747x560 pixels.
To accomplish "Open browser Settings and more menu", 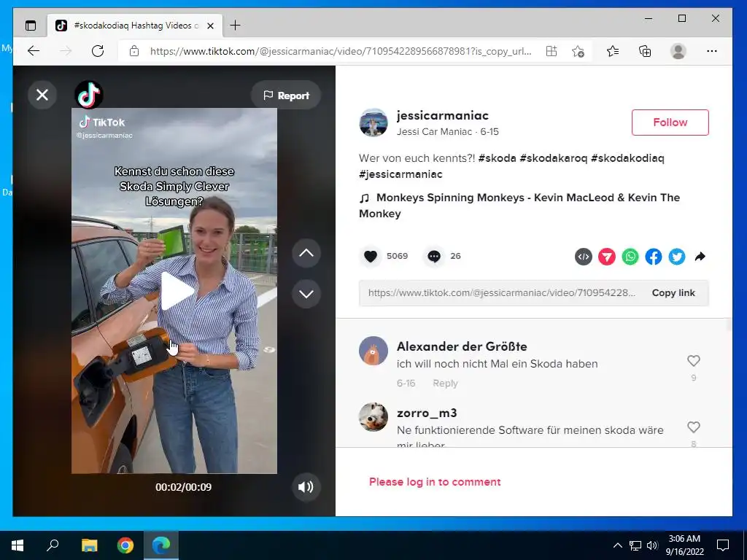I will tap(712, 51).
